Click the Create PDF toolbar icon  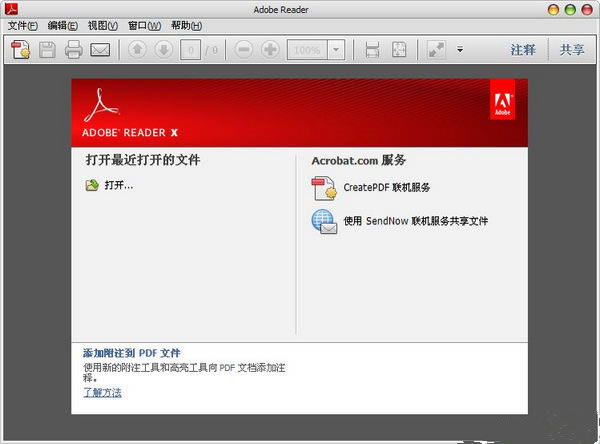pyautogui.click(x=20, y=50)
